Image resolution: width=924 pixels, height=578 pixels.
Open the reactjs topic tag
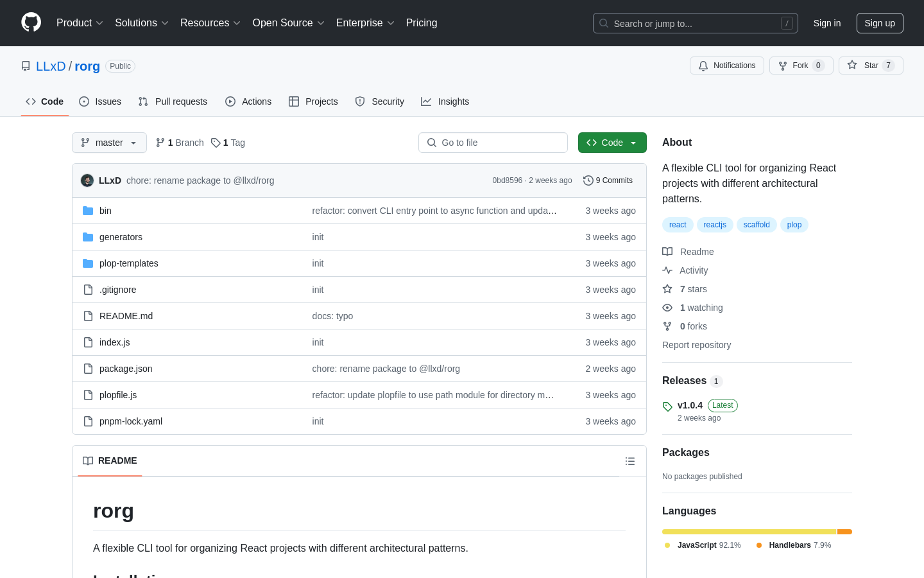pos(715,225)
